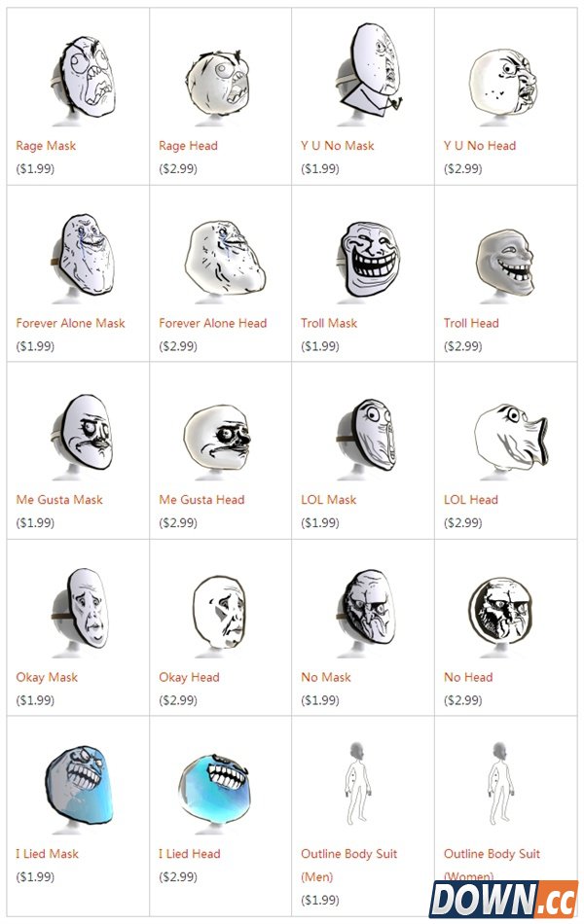Open the Troll Mask avatar thumbnail
This screenshot has height=924, width=584.
pos(367,261)
